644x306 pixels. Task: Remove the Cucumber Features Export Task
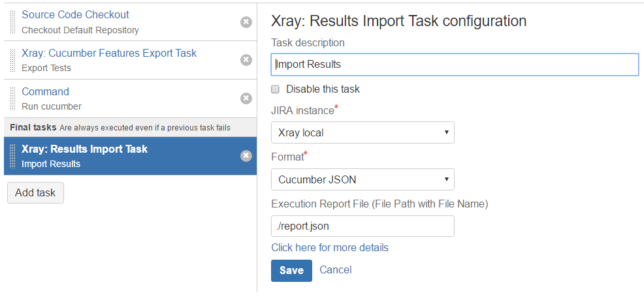pyautogui.click(x=246, y=60)
